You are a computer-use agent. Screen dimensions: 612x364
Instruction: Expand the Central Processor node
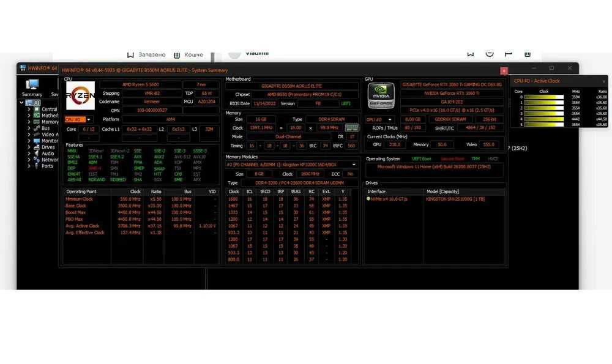[29, 110]
